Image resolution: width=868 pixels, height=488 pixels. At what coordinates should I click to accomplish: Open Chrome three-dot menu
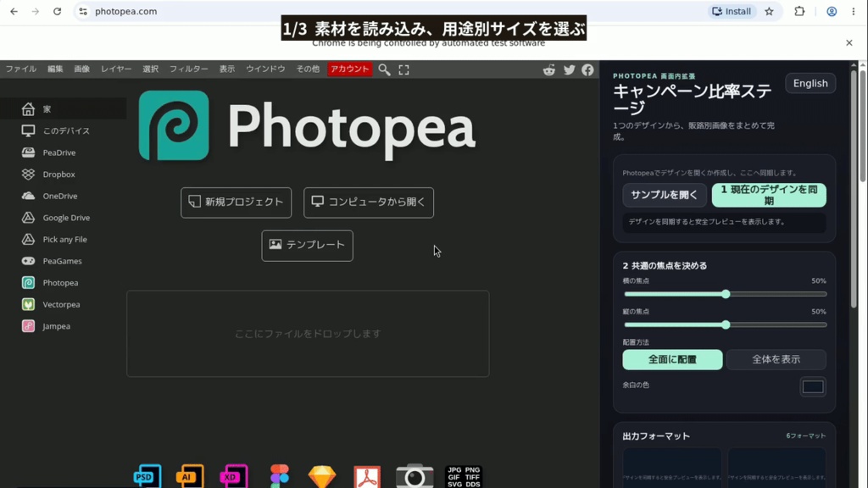click(x=853, y=11)
